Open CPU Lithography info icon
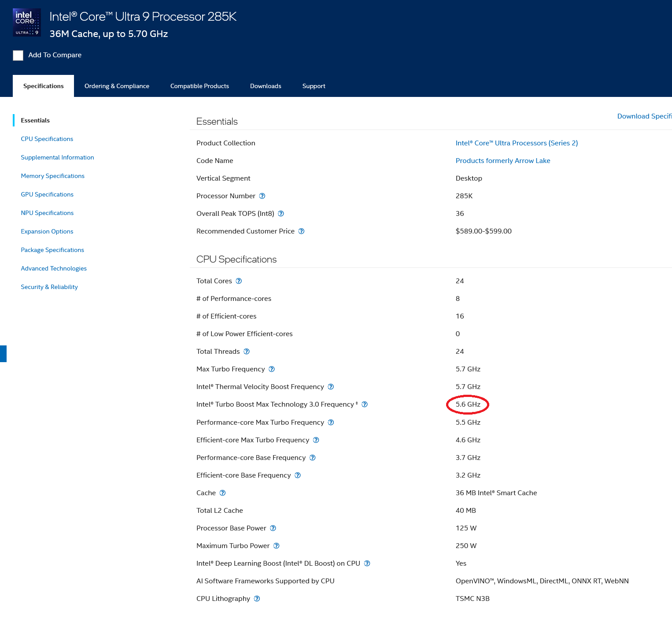672x619 pixels. (x=257, y=599)
